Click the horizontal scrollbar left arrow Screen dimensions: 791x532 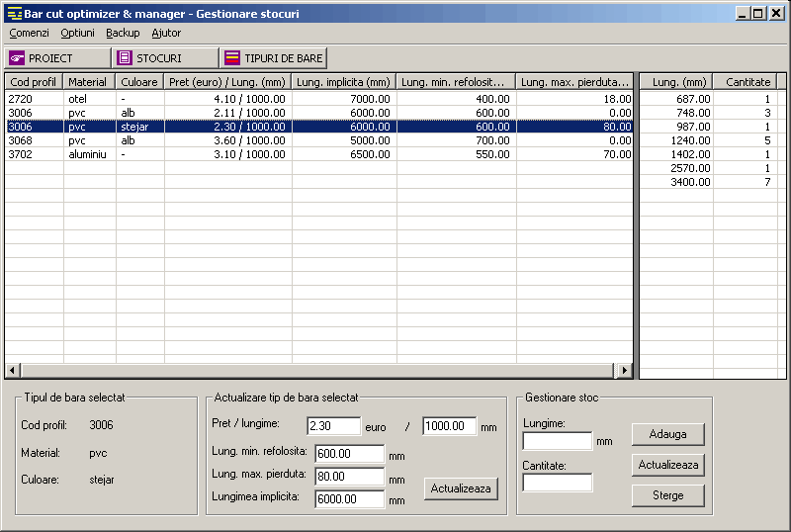13,371
